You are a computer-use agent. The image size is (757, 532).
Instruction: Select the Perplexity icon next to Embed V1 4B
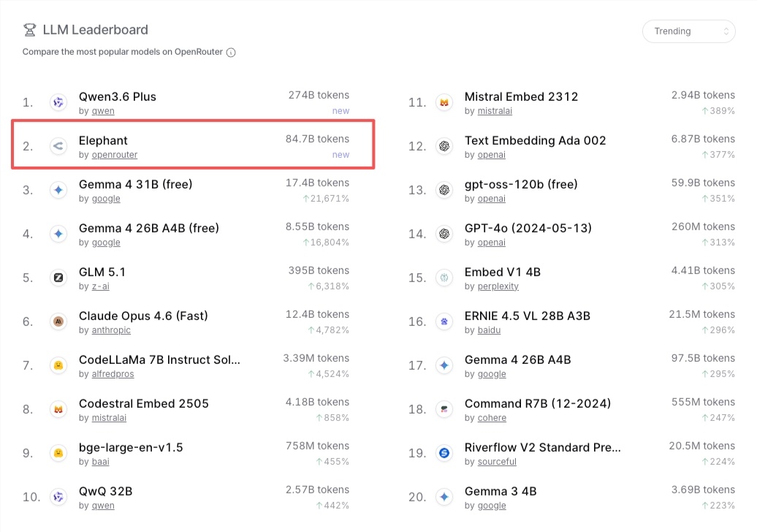coord(445,278)
